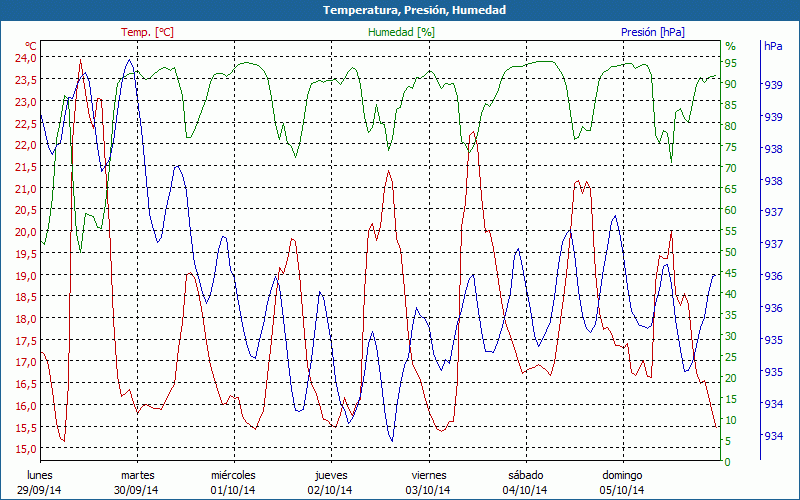Pick the miércoles 01/10/14 date label
The width and height of the screenshot is (800, 500).
click(x=234, y=482)
